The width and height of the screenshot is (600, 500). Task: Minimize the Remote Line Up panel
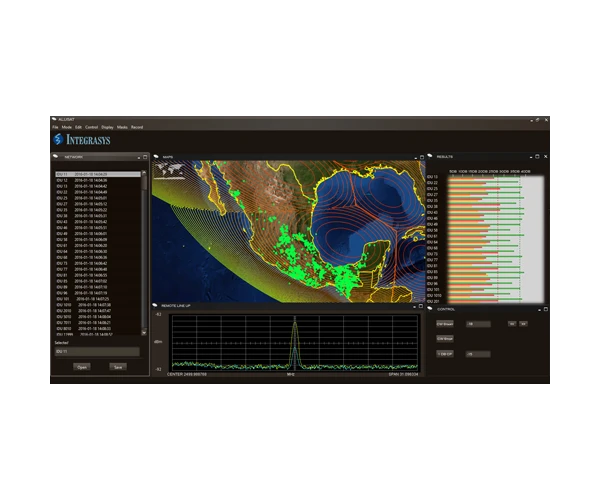tap(414, 306)
